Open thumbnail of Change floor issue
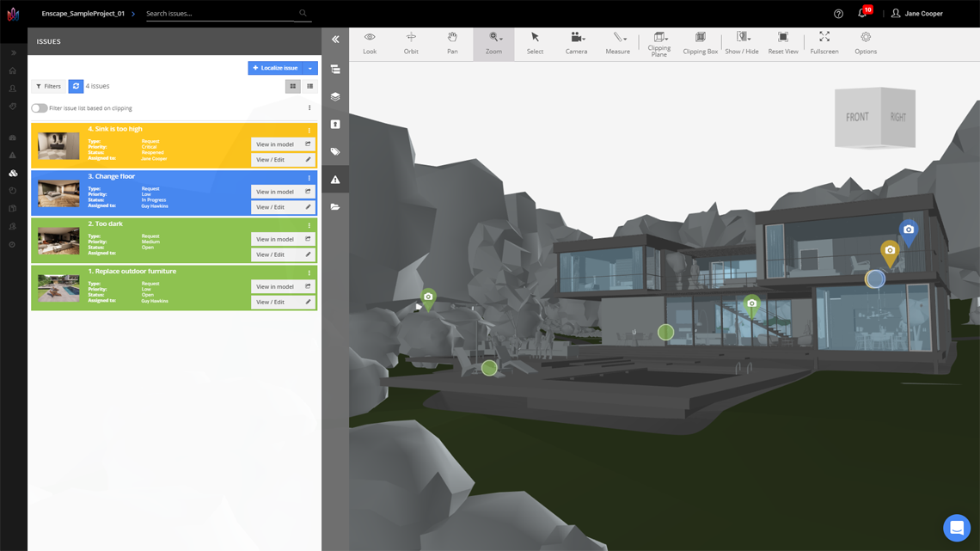 58,193
